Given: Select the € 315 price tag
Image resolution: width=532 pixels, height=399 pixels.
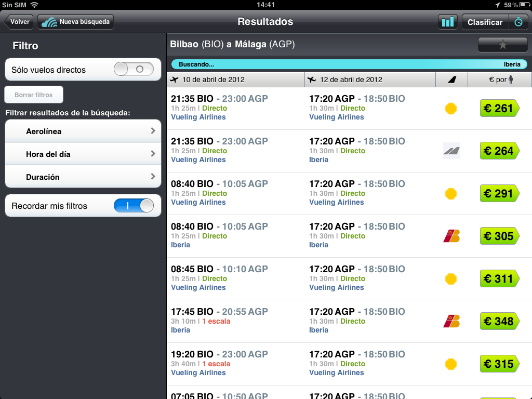Looking at the screenshot, I should [x=499, y=364].
